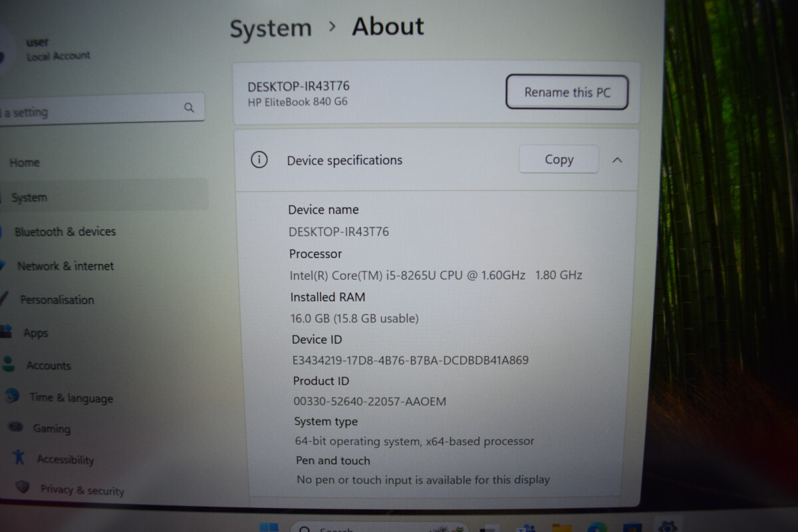Click the About page title
Image resolution: width=798 pixels, height=532 pixels.
(388, 26)
